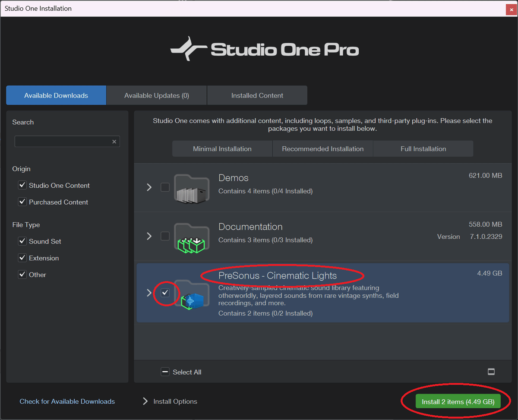This screenshot has width=518, height=420.
Task: Clear the search field with the X icon
Action: [114, 142]
